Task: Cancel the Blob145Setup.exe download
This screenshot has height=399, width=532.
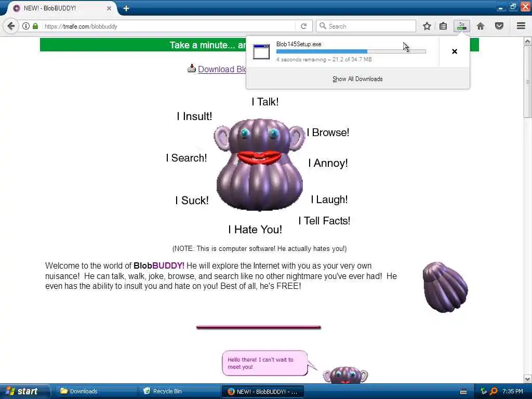Action: click(x=455, y=51)
